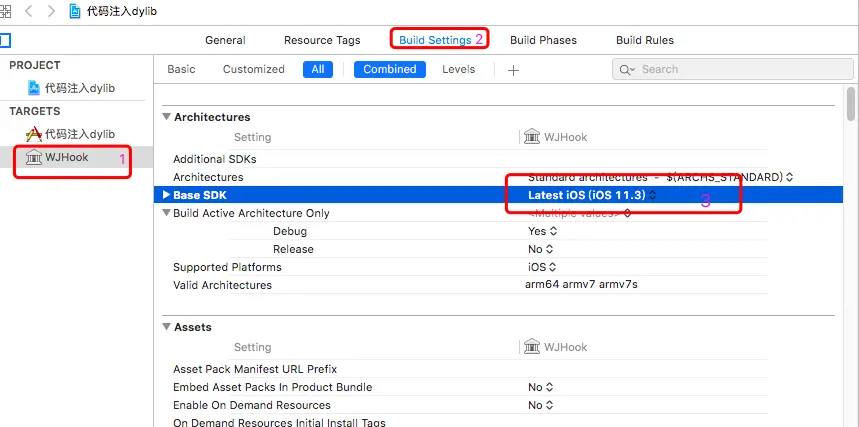Select the Release configuration row label
The image size is (859, 427).
[x=293, y=249]
